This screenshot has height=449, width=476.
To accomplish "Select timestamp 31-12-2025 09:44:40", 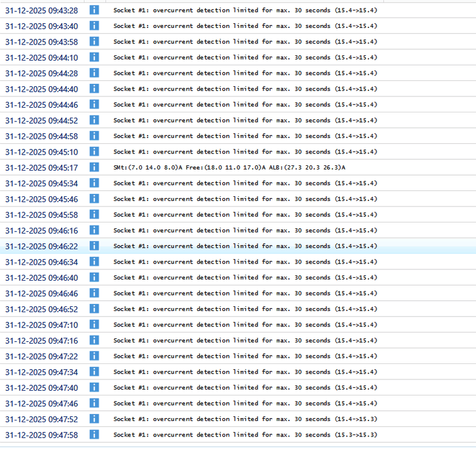I will (x=42, y=89).
